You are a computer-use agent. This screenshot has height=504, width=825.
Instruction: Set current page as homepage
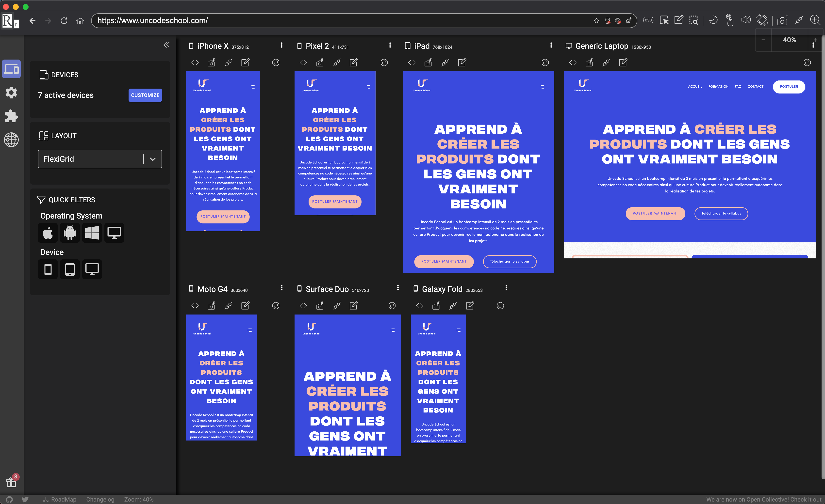click(629, 20)
